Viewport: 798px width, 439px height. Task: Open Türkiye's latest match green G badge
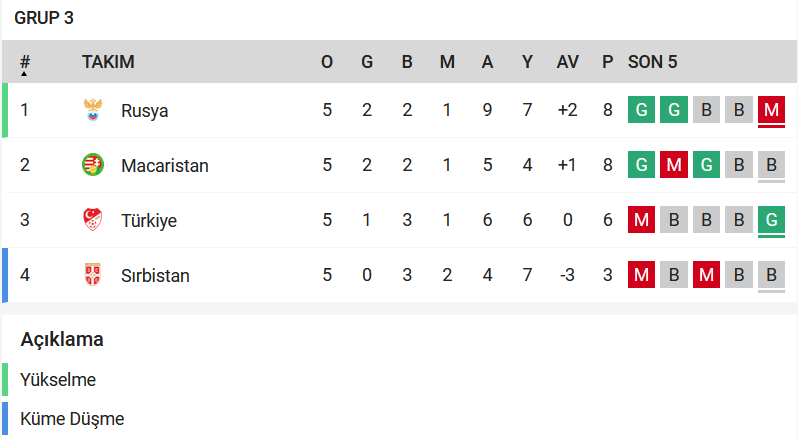coord(771,220)
